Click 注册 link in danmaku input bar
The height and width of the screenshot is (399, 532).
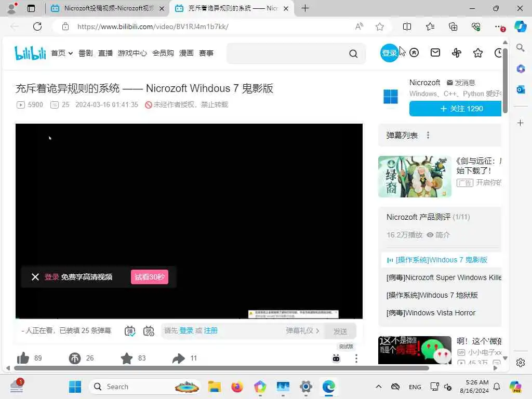point(211,330)
